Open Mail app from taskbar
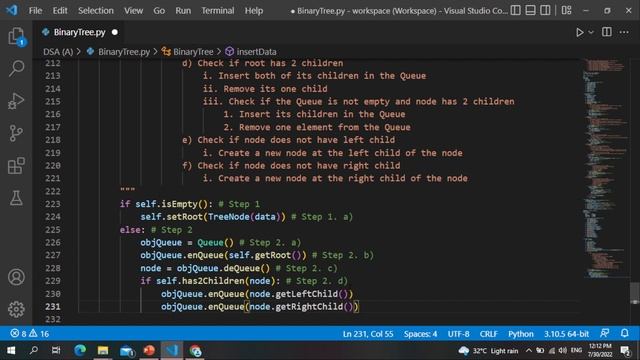 coord(127,351)
